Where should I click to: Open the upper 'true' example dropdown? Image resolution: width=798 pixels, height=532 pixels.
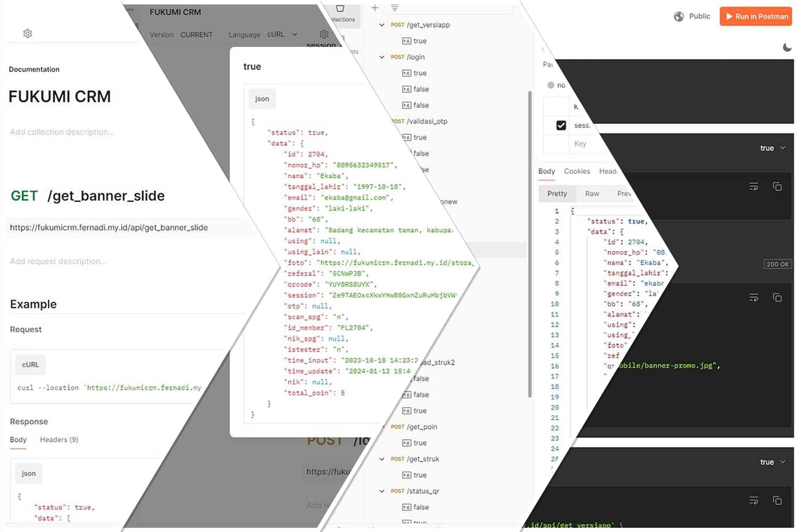pos(772,148)
